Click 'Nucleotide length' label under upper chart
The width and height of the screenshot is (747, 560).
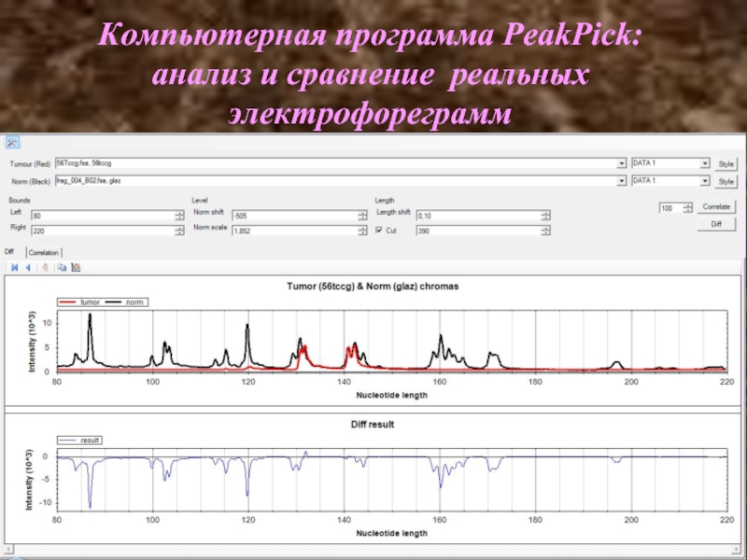[391, 395]
